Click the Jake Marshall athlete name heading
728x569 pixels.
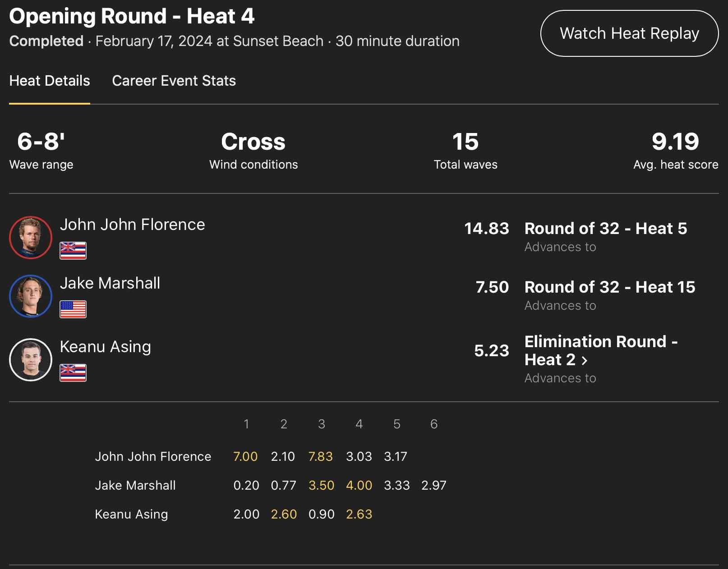(110, 283)
